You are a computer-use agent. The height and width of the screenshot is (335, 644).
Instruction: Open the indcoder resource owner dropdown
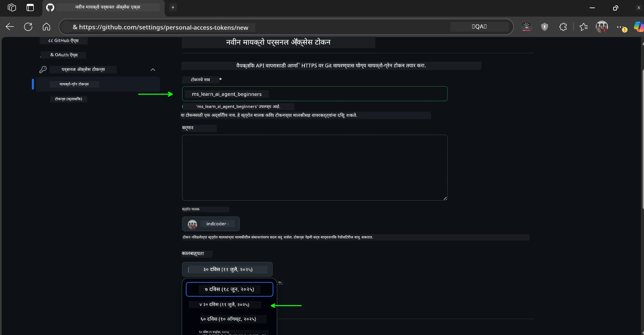pyautogui.click(x=211, y=224)
